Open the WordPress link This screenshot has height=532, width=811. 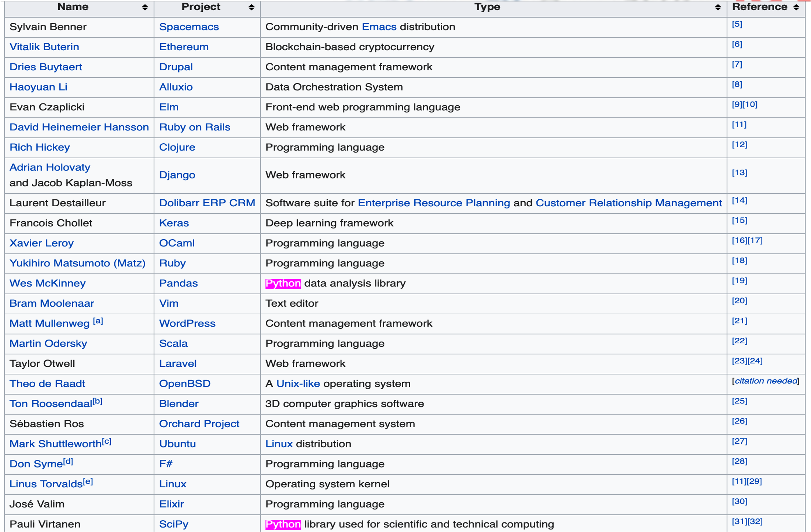point(187,324)
